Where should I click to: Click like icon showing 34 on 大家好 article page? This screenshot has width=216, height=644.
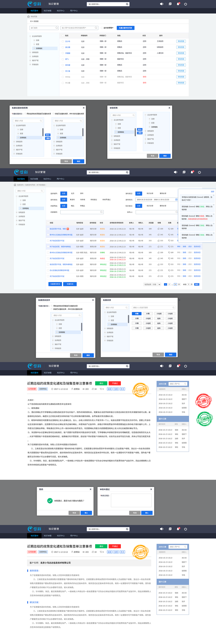coord(93,389)
